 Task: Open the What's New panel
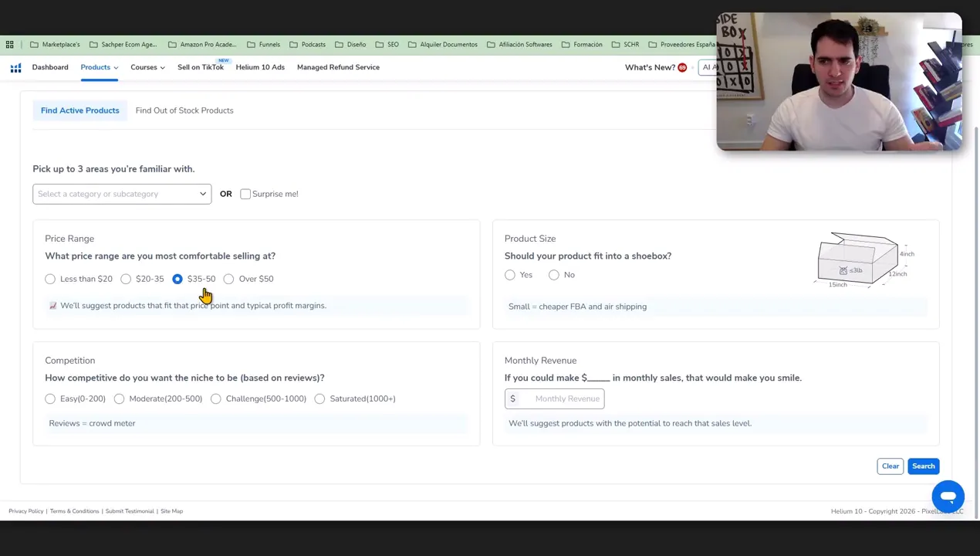(x=650, y=68)
